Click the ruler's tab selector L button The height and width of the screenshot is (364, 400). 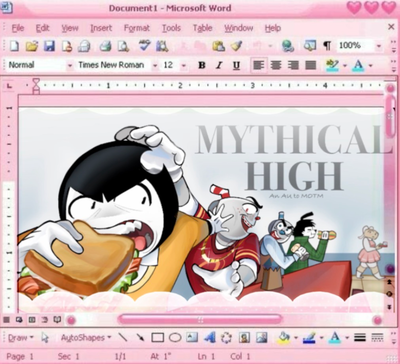[9, 86]
